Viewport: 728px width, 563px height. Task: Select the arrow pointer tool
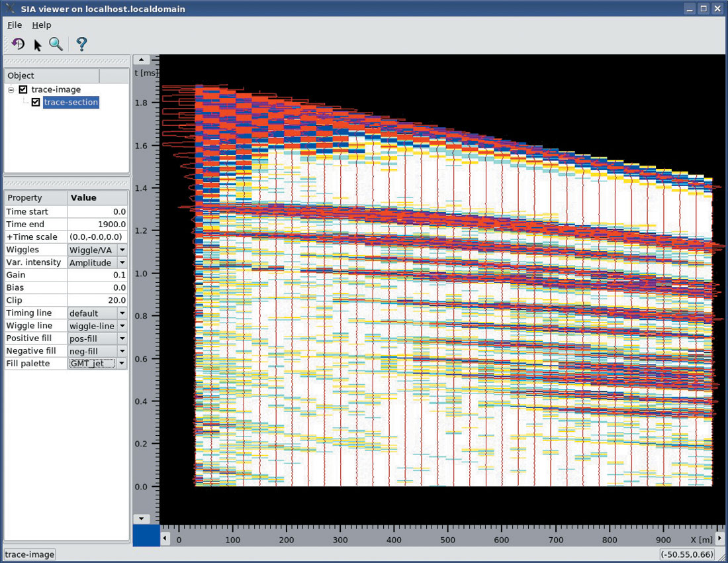pos(38,44)
